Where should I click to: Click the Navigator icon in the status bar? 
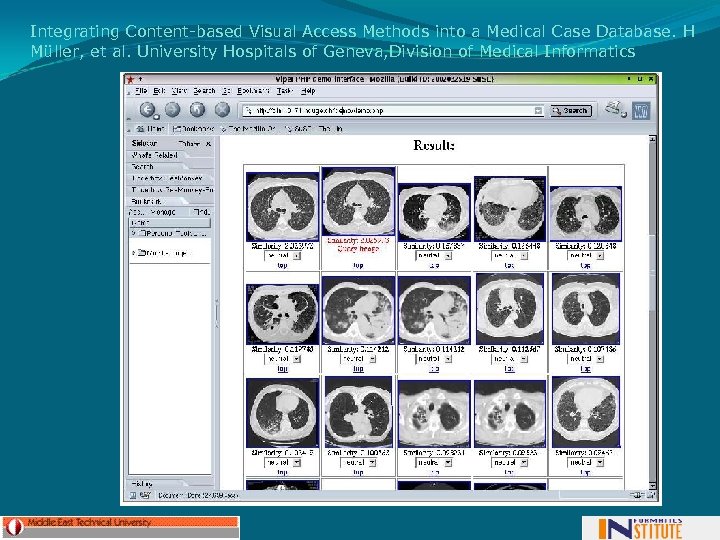(133, 495)
